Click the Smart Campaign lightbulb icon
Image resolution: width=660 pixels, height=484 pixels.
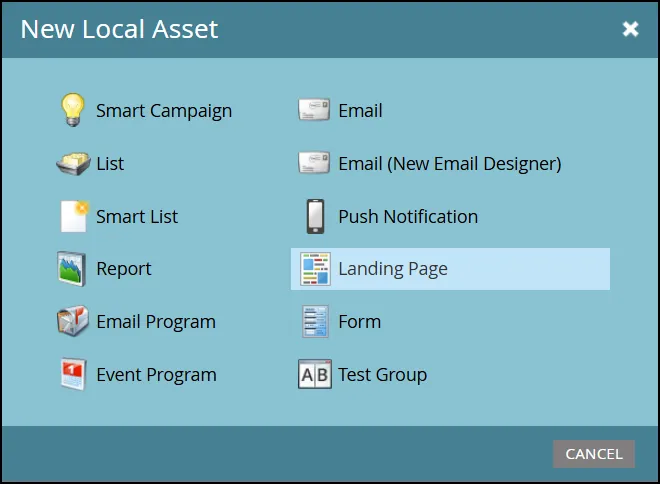point(73,110)
